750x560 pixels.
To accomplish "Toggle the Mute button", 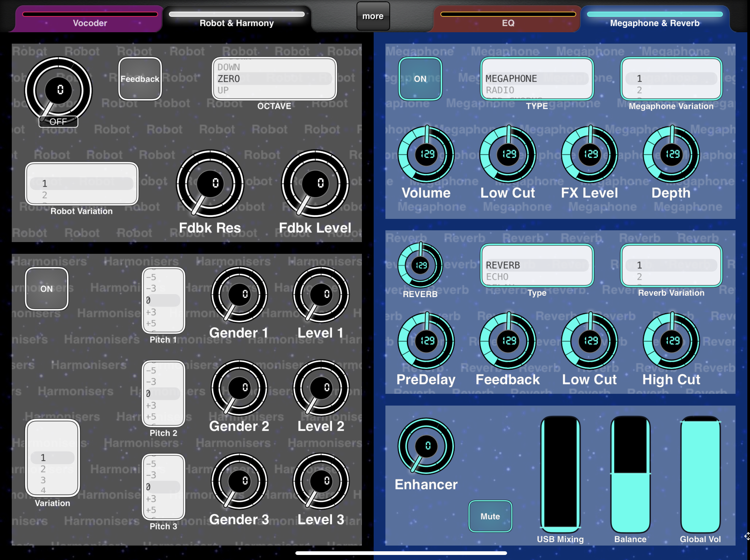I will (x=490, y=516).
